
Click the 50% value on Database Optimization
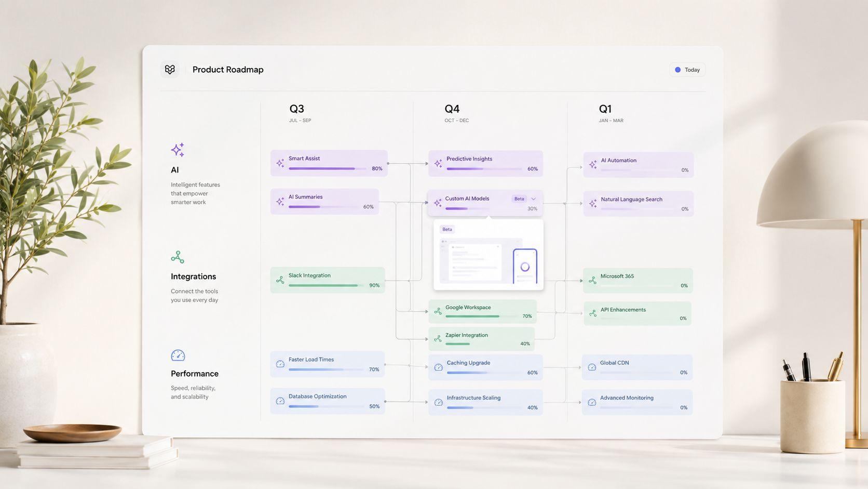pos(374,406)
